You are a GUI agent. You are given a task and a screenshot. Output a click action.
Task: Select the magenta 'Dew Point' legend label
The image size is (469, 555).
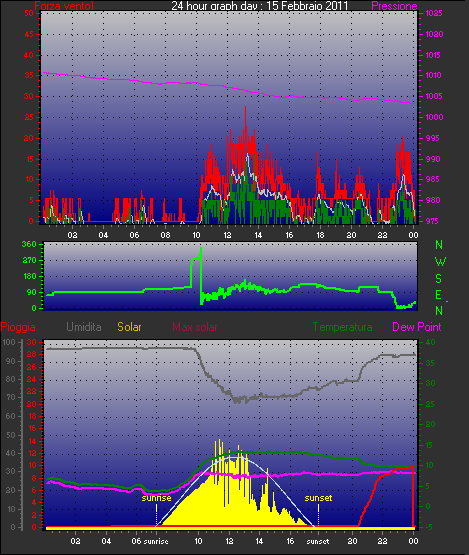[x=417, y=327]
